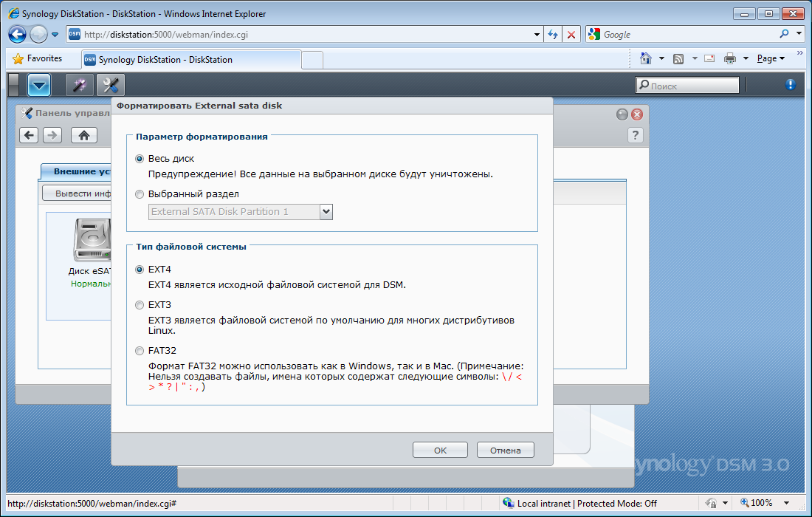Close the Control Panel with the red X
The height and width of the screenshot is (517, 812).
click(x=637, y=114)
